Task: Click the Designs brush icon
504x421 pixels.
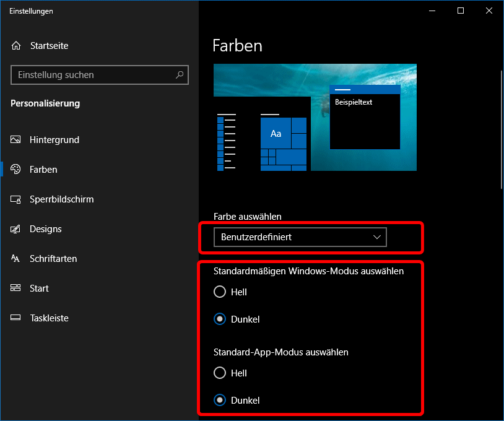Action: click(x=16, y=229)
